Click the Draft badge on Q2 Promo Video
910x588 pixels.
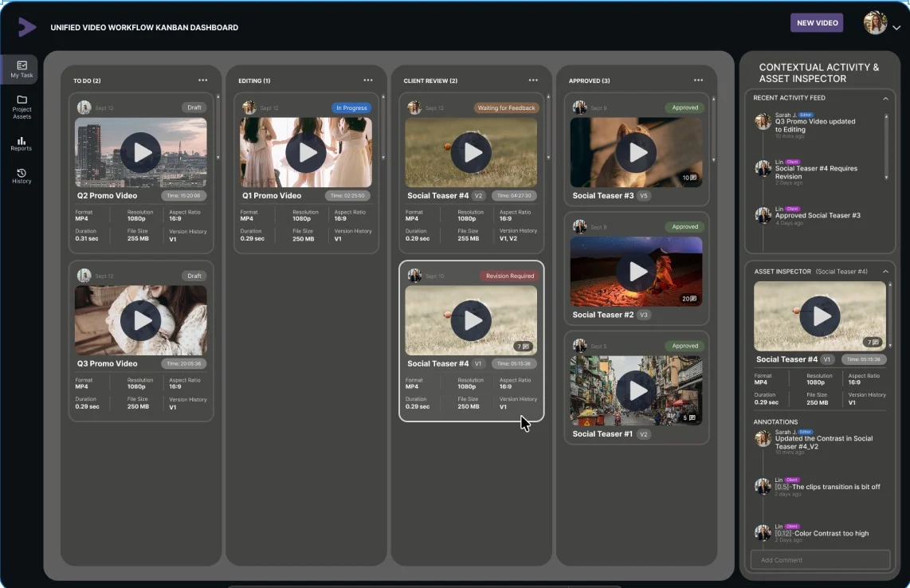point(194,108)
